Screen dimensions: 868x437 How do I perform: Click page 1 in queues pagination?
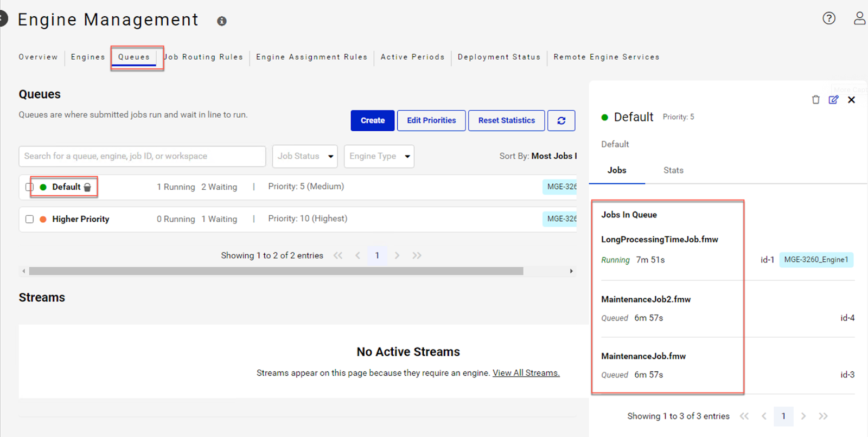[x=377, y=255]
